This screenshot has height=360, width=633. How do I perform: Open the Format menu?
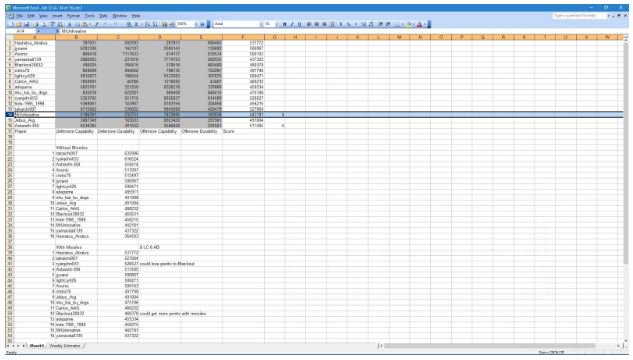(x=73, y=16)
